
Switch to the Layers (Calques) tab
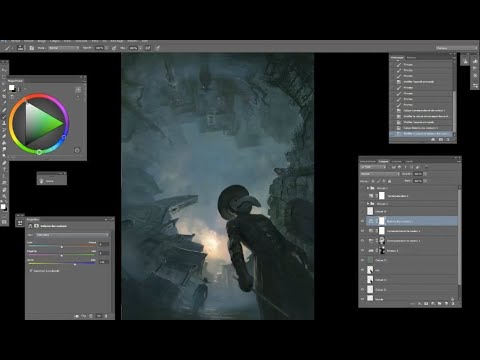(x=383, y=161)
